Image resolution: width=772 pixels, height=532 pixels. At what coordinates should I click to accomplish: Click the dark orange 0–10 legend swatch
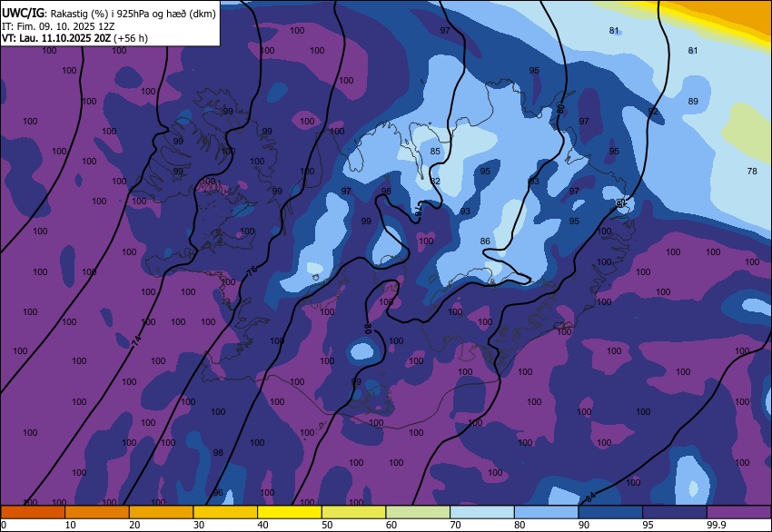tap(33, 512)
